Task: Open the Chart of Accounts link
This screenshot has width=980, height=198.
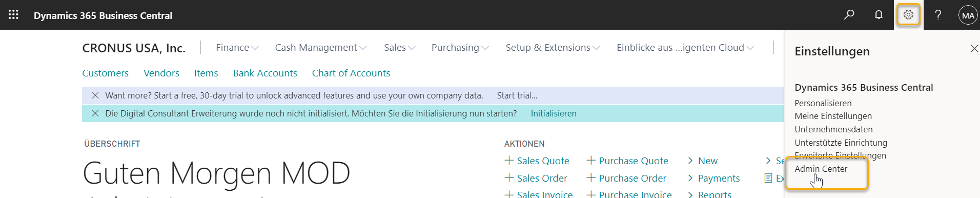Action: (x=351, y=73)
